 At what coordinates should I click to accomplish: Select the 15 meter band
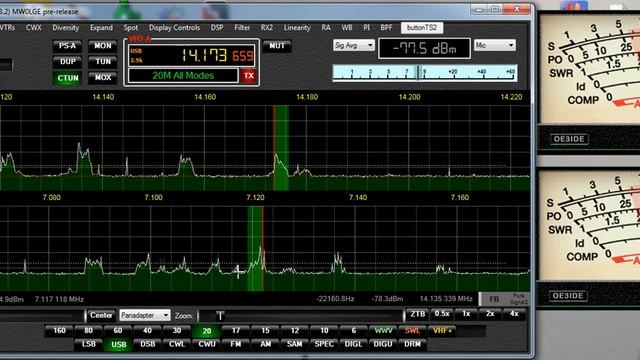[x=265, y=331]
